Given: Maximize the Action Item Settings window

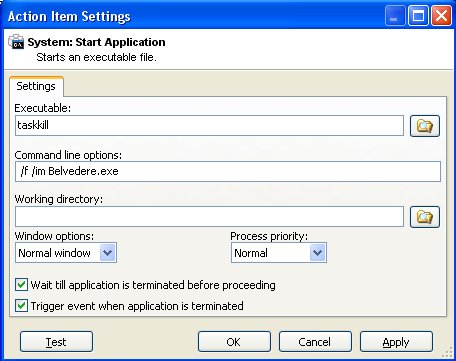Looking at the screenshot, I should [418, 15].
